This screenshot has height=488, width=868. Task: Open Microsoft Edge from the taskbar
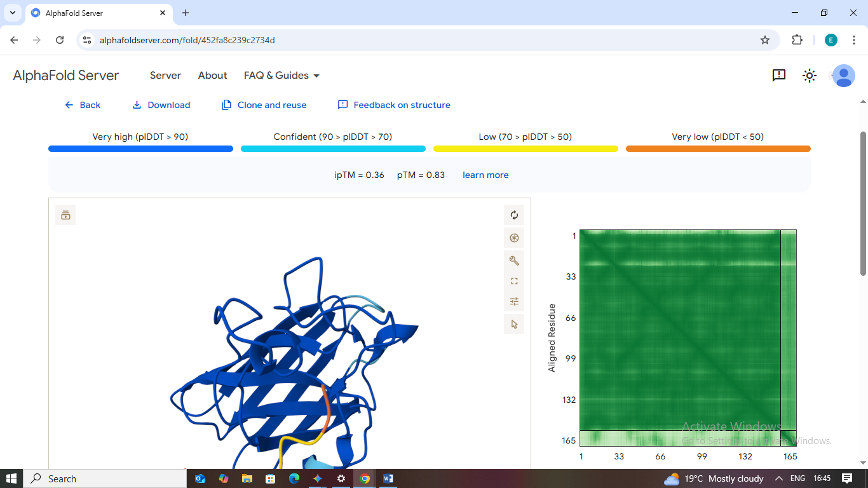click(x=294, y=478)
